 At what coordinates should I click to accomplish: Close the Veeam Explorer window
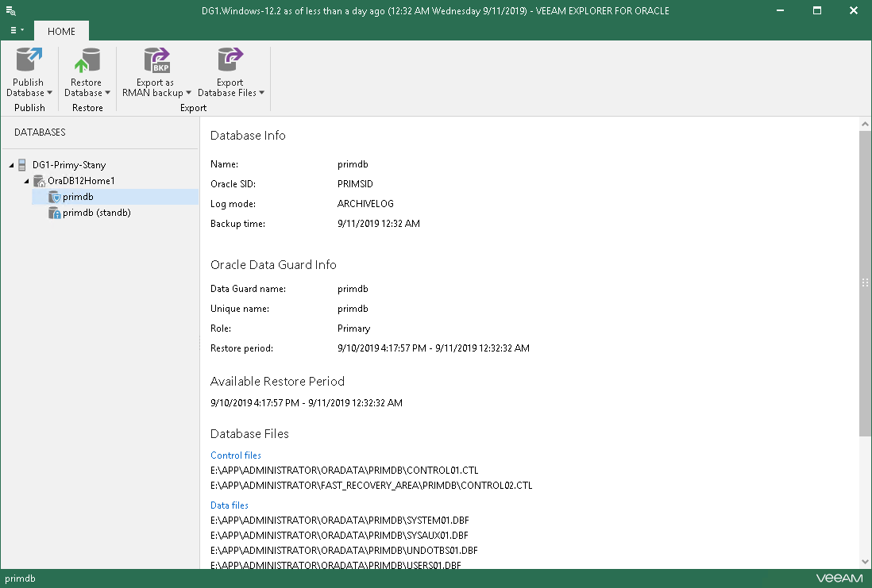click(854, 10)
